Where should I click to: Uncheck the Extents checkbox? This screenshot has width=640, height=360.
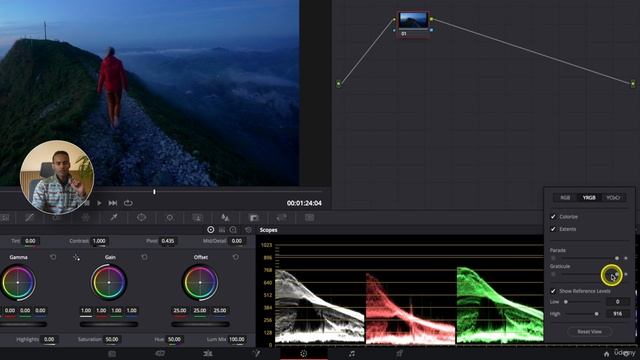(x=553, y=229)
